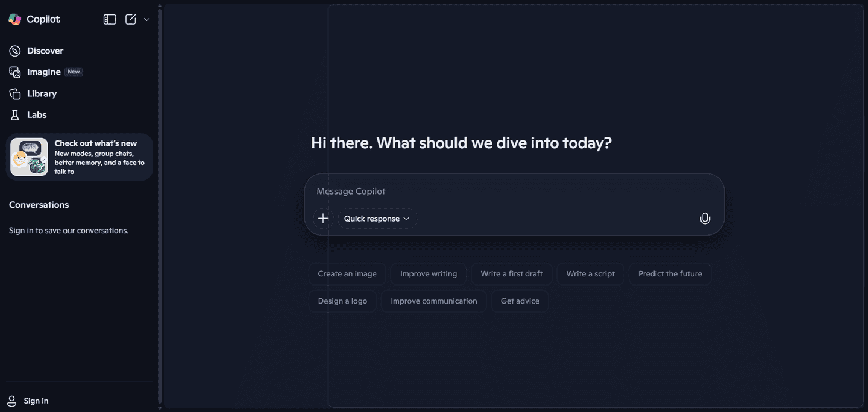Select the 'Create an image' suggestion
Screen dimensions: 868x412
pos(347,274)
